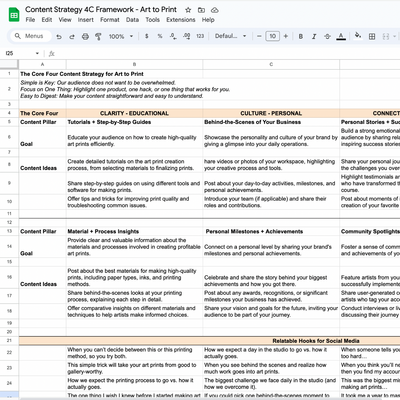
Task: Click the undo arrow icon
Action: click(x=59, y=36)
